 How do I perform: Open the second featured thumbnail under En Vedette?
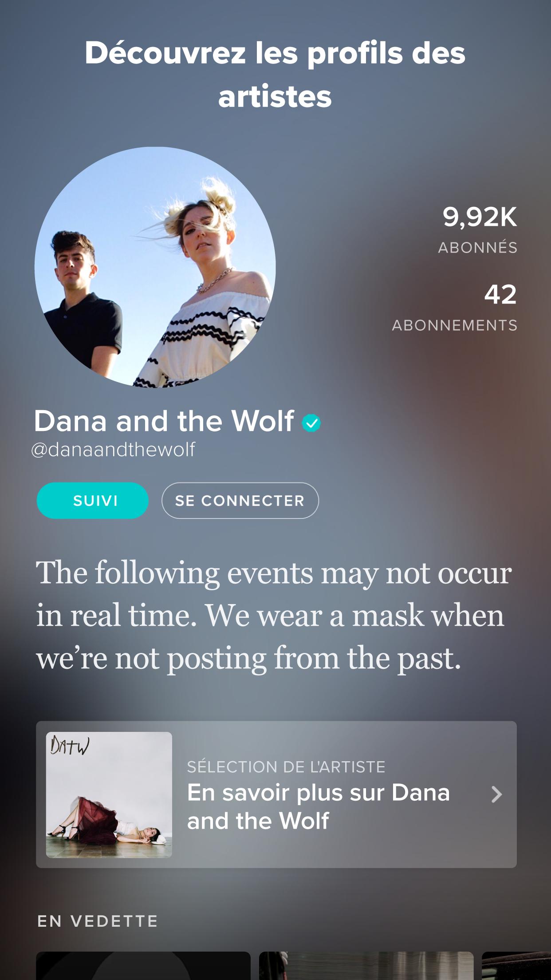coord(366,966)
